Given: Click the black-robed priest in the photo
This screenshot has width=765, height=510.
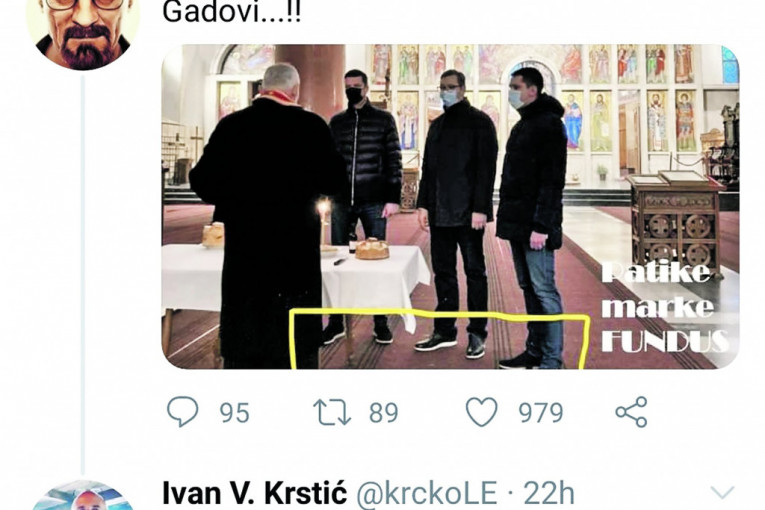Looking at the screenshot, I should pos(268,217).
